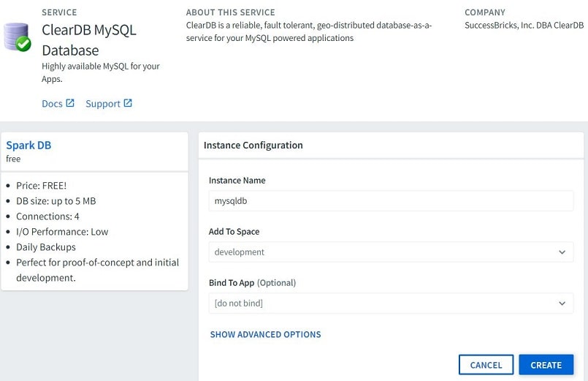Click the Cancel button
The height and width of the screenshot is (381, 588).
486,365
